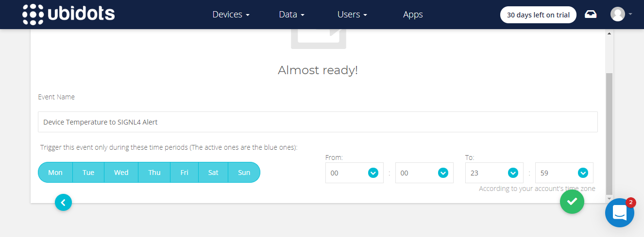This screenshot has height=237, width=644.
Task: Toggle Wednesday in active days
Action: (121, 173)
